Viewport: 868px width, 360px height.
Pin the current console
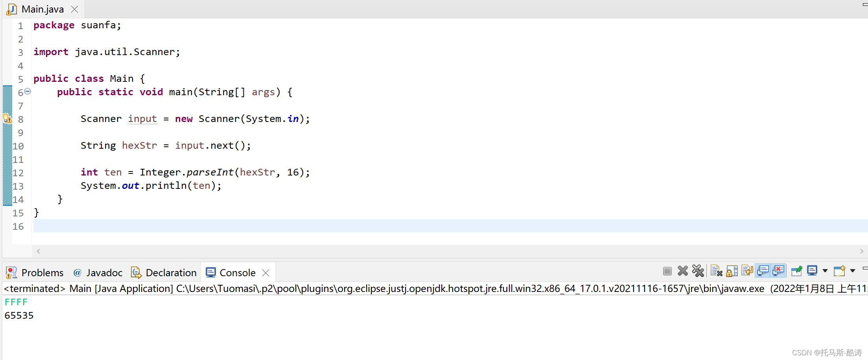point(797,271)
